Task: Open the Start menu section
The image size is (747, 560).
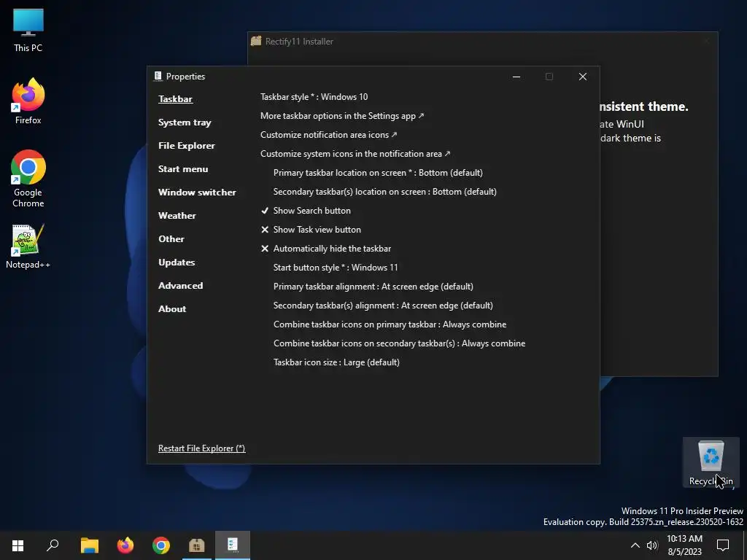Action: point(183,169)
